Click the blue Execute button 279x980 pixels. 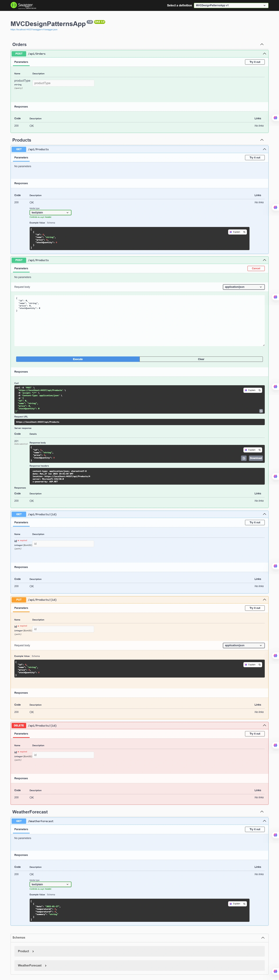78,359
